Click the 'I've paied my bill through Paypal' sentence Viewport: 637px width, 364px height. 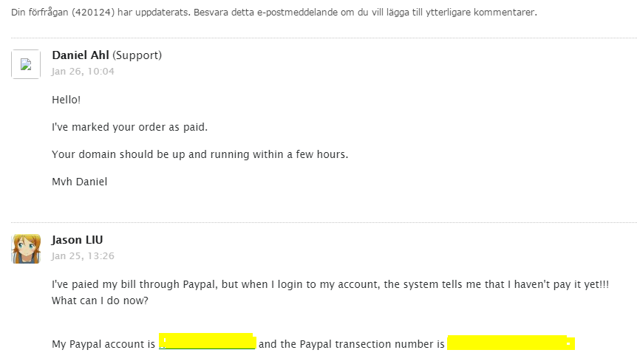[x=330, y=284]
